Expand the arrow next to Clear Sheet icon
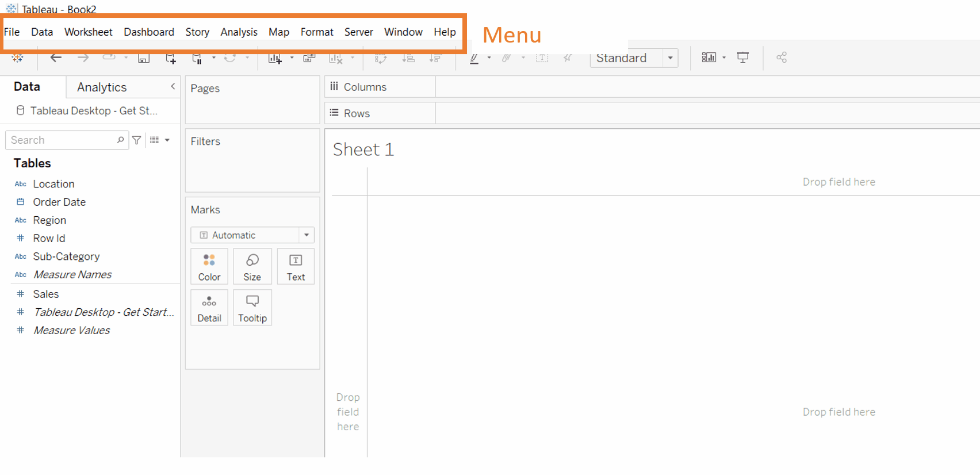Screen dimensions: 980x475 [353, 58]
